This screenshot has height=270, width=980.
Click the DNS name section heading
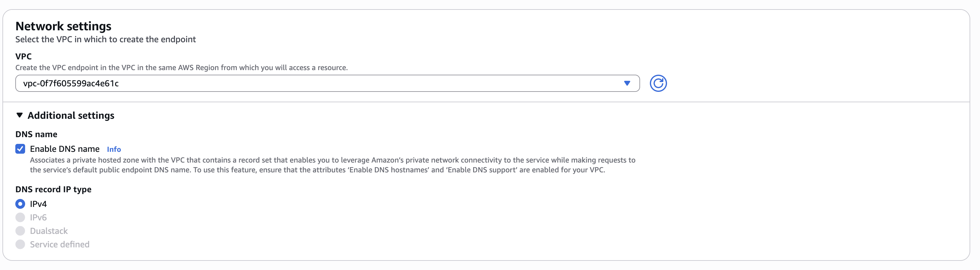36,134
